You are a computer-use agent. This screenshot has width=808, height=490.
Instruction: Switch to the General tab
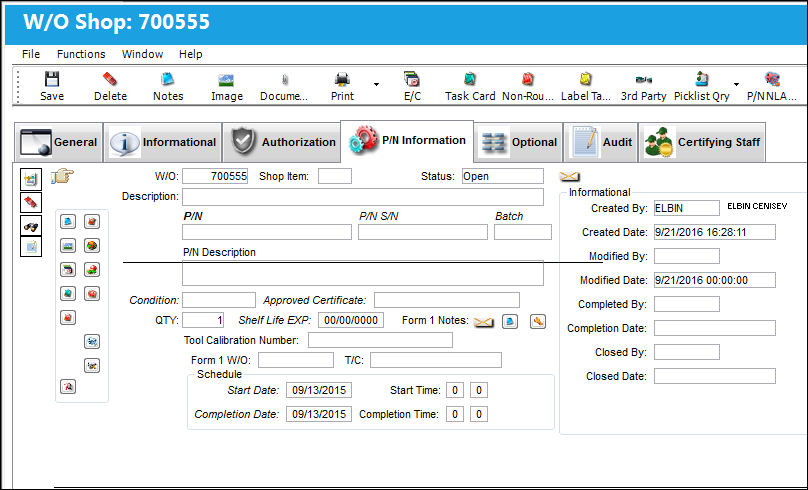tap(59, 142)
